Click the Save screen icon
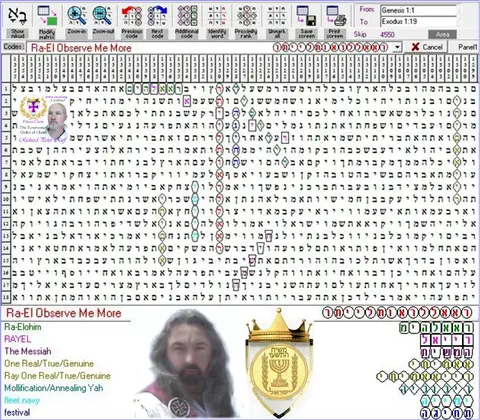Image resolution: width=480 pixels, height=420 pixels. coord(306,16)
